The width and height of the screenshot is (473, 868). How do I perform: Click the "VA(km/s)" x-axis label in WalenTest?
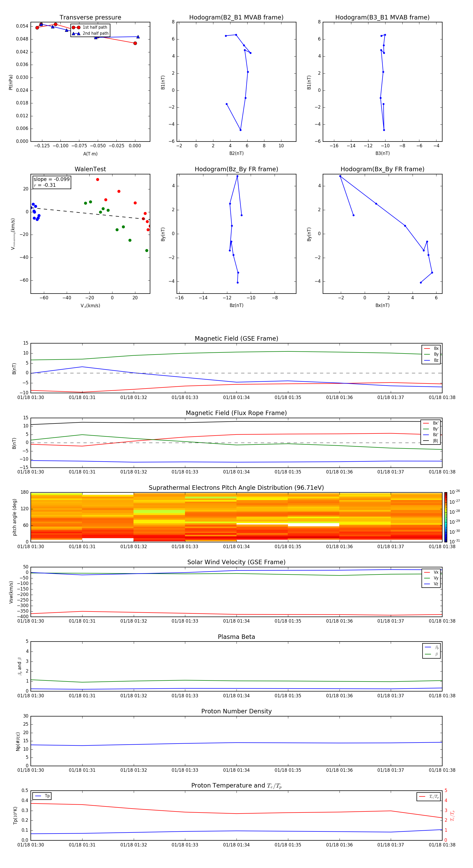pyautogui.click(x=90, y=306)
